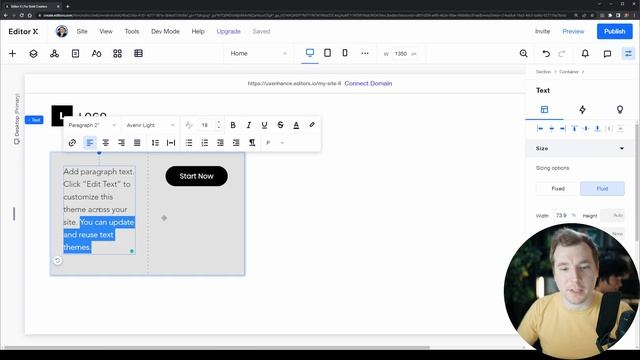The height and width of the screenshot is (360, 640).
Task: Open the Site menu
Action: [x=82, y=31]
